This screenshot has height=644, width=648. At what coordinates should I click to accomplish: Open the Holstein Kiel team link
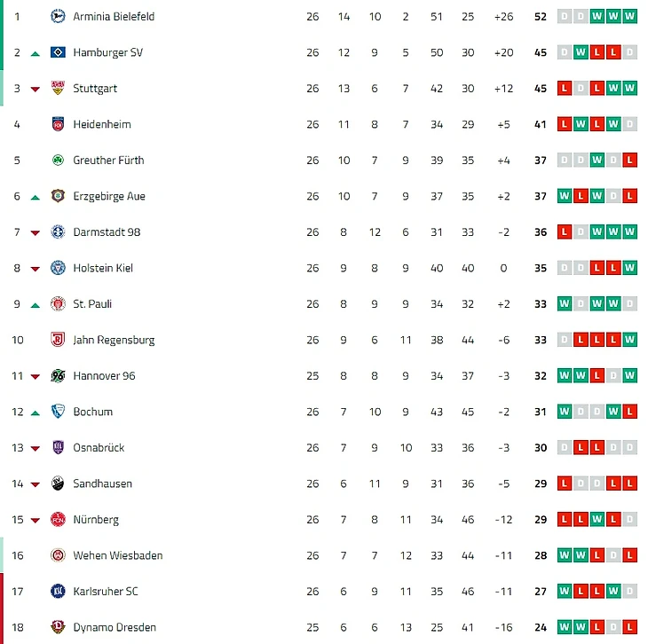point(103,268)
